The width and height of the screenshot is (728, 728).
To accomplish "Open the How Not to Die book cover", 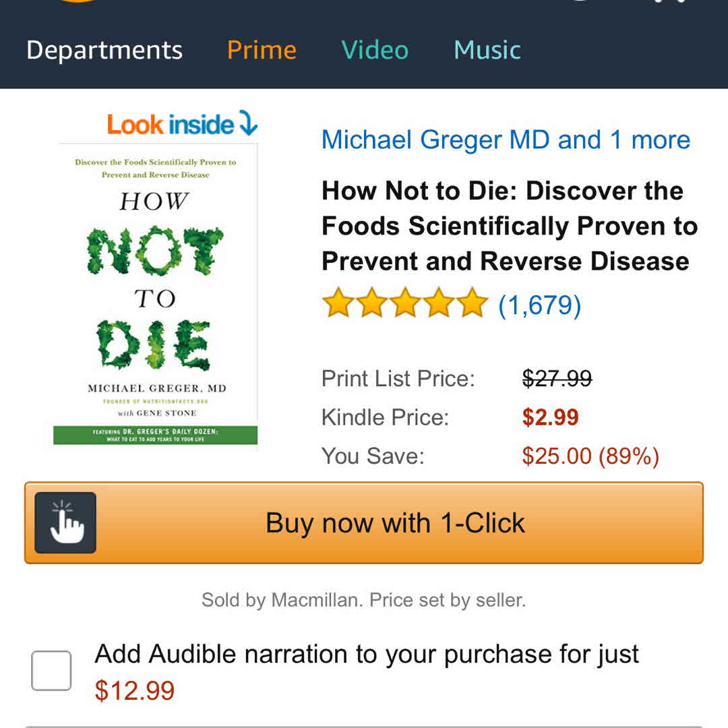I will [x=156, y=293].
